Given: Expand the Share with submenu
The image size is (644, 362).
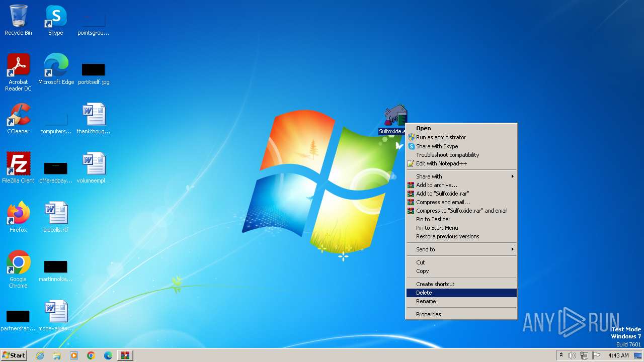Looking at the screenshot, I should pyautogui.click(x=461, y=176).
